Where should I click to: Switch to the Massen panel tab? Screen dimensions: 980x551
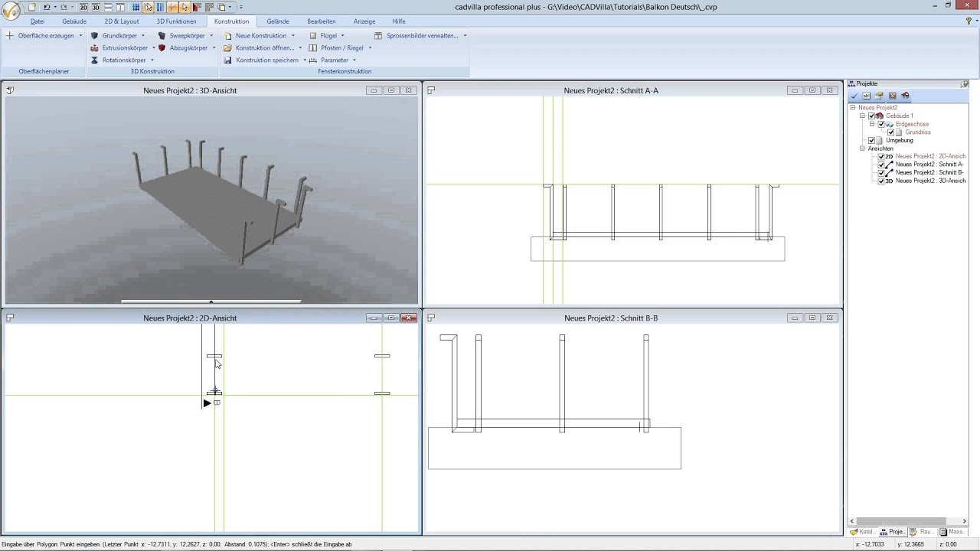(x=953, y=532)
